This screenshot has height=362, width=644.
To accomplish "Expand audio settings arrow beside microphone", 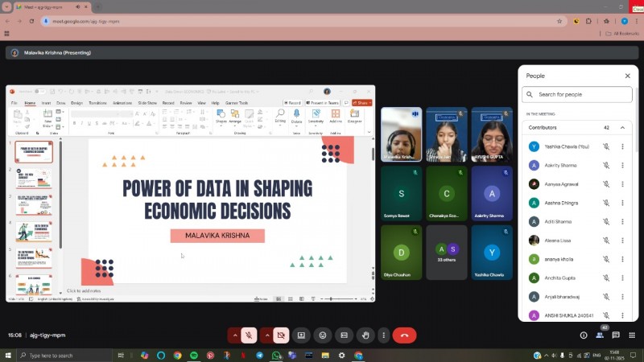I will click(235, 335).
